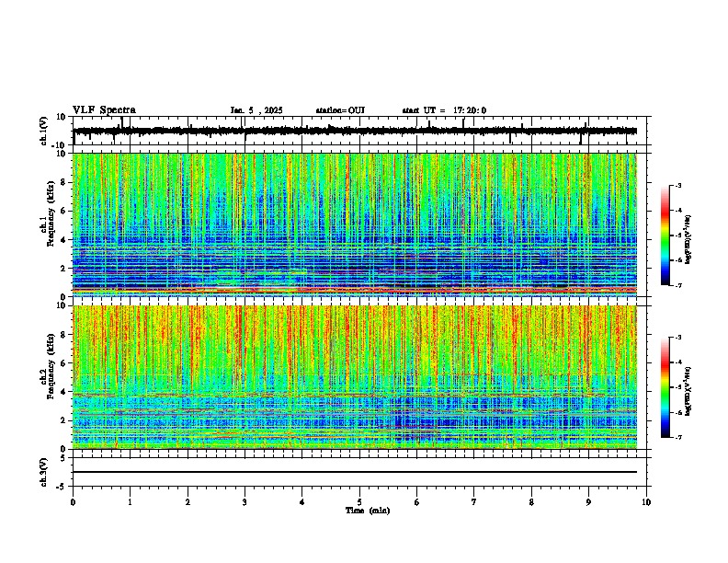
Task: Click the "8" kHz tick on ch.1 frequency axis
Action: [64, 182]
